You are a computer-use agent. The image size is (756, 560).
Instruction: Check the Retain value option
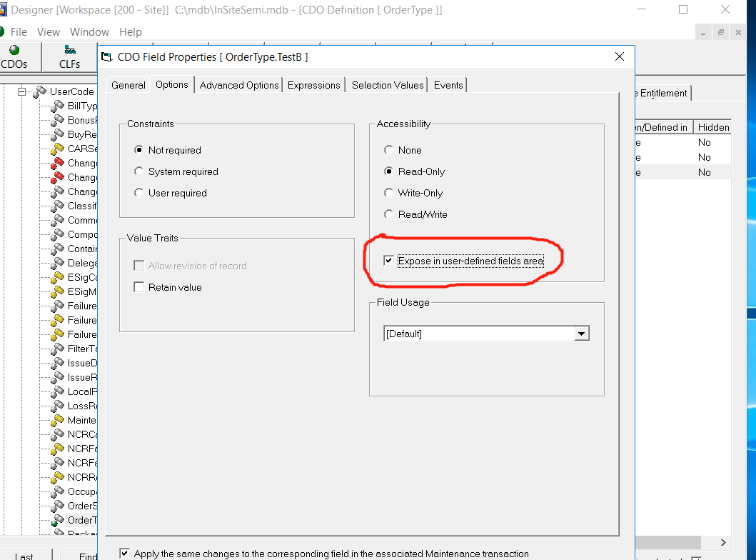(138, 286)
